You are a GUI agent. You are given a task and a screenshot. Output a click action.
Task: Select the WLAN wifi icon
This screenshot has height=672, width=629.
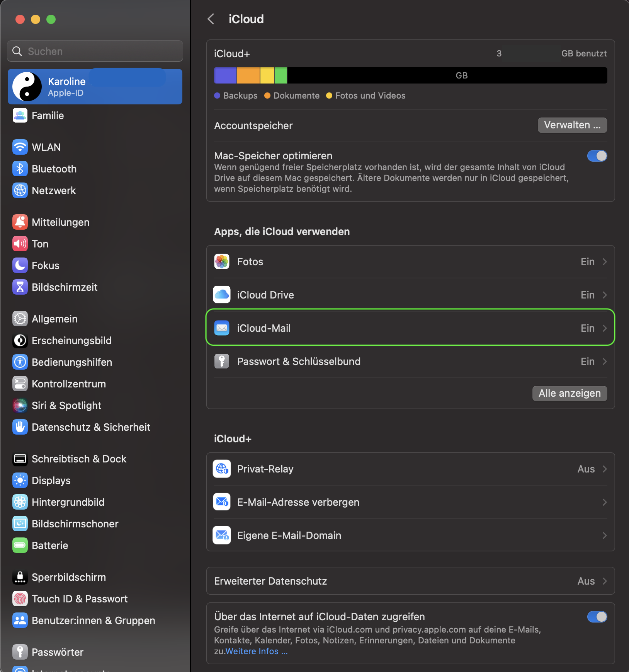point(20,147)
